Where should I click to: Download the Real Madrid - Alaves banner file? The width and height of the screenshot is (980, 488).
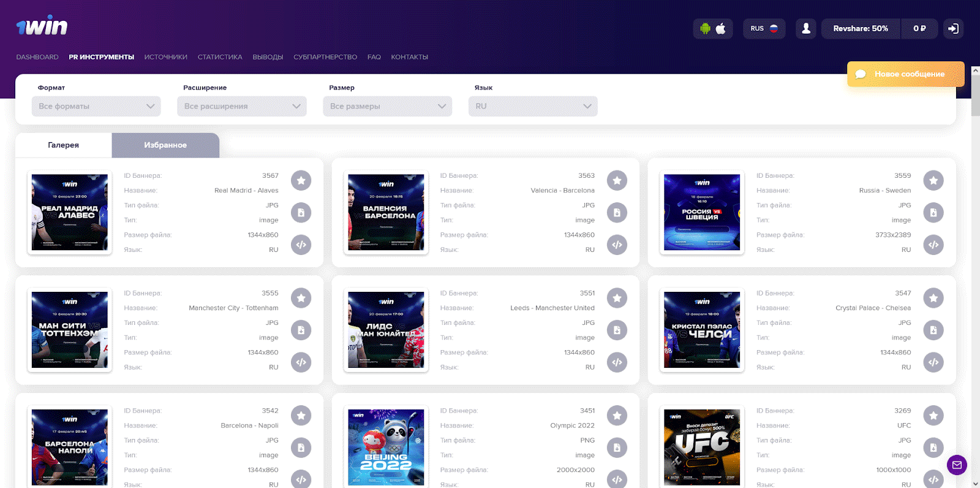[301, 213]
